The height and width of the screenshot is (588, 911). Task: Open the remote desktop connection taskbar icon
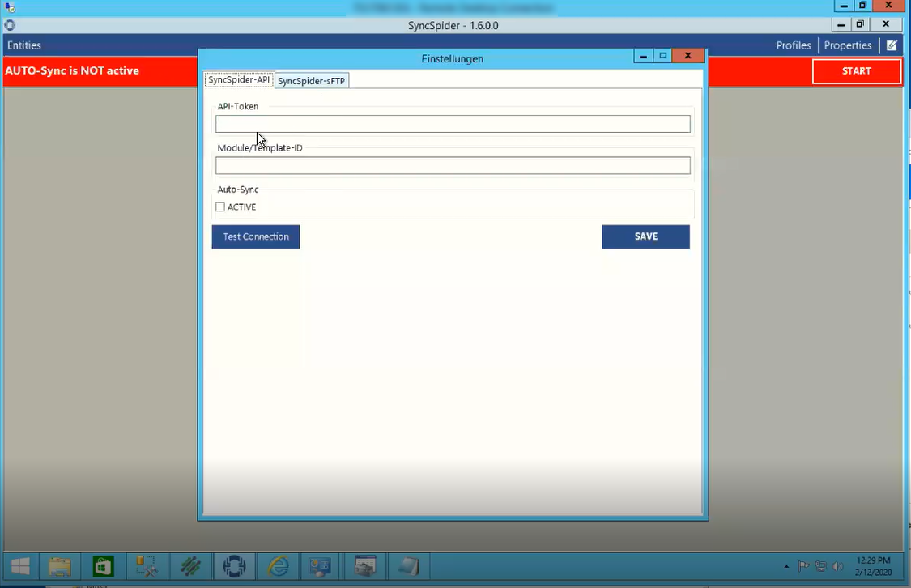tap(320, 566)
